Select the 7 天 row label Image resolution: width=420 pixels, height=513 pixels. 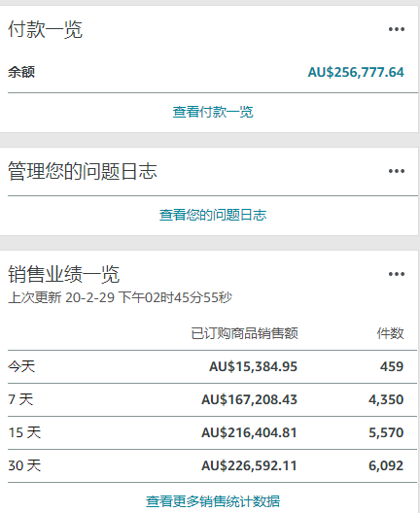(20, 399)
